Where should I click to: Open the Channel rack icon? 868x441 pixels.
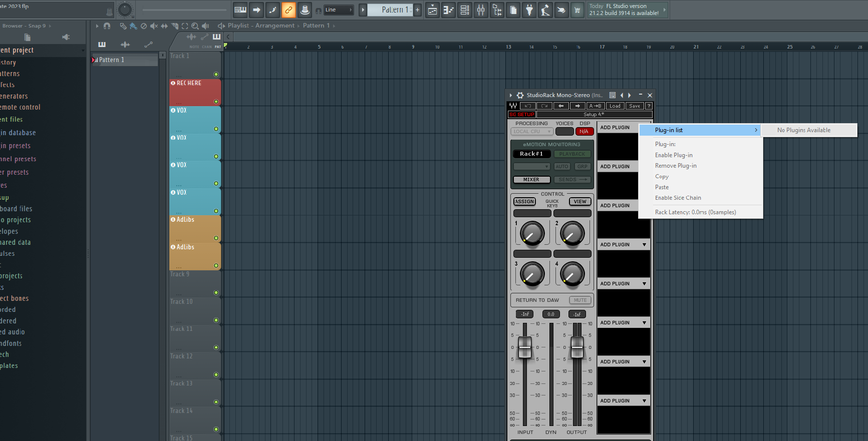[465, 10]
